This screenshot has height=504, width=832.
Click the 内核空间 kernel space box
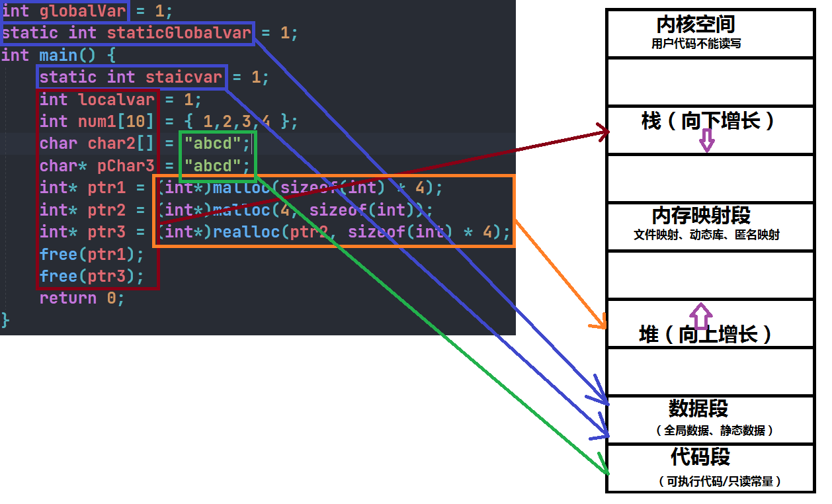click(x=710, y=33)
